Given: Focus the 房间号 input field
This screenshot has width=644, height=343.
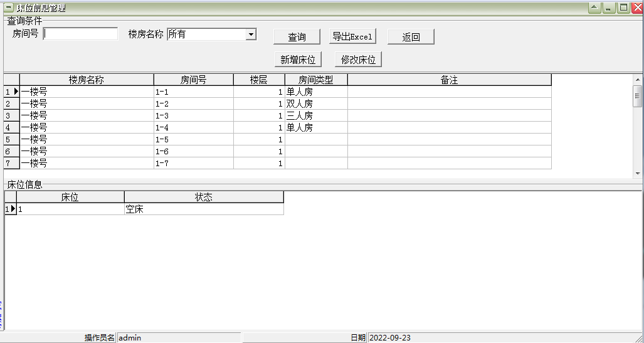Looking at the screenshot, I should [80, 34].
